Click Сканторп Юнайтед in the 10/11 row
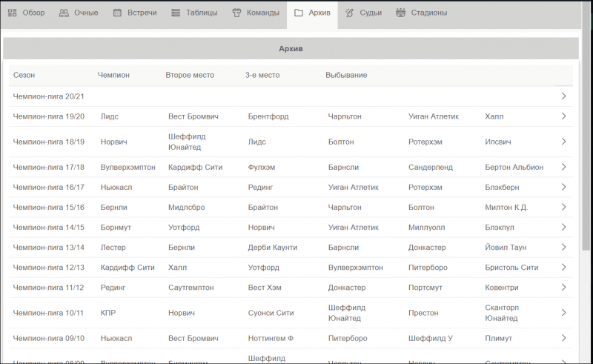 pyautogui.click(x=502, y=313)
